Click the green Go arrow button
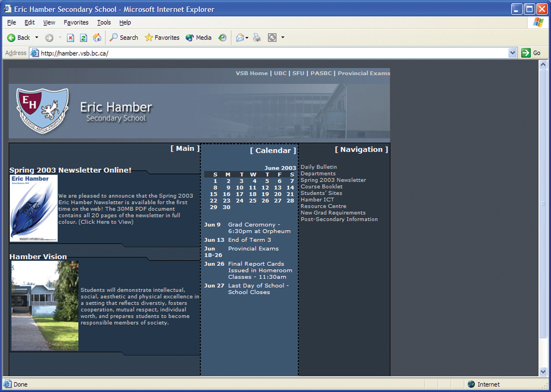551x392 pixels. click(526, 53)
